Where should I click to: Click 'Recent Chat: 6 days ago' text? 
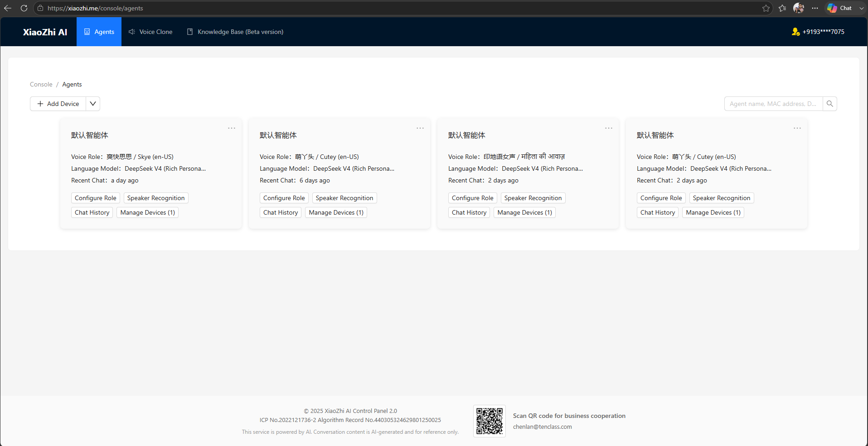pos(295,180)
